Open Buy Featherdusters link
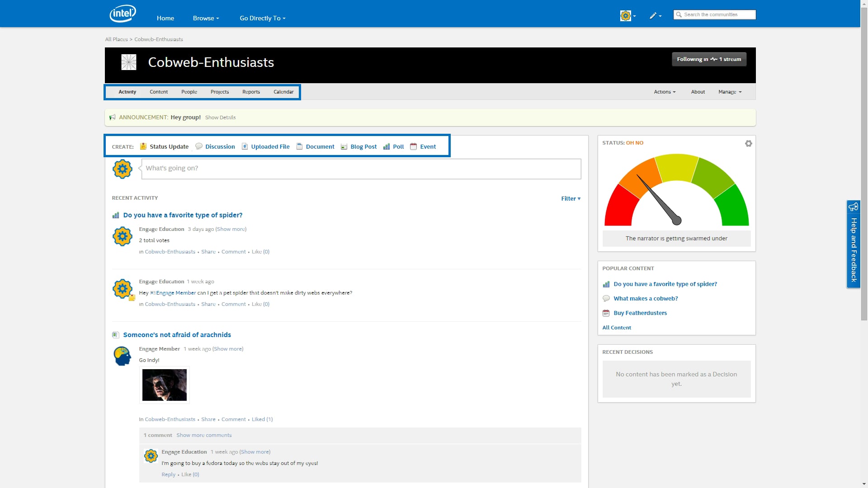 [x=640, y=313]
